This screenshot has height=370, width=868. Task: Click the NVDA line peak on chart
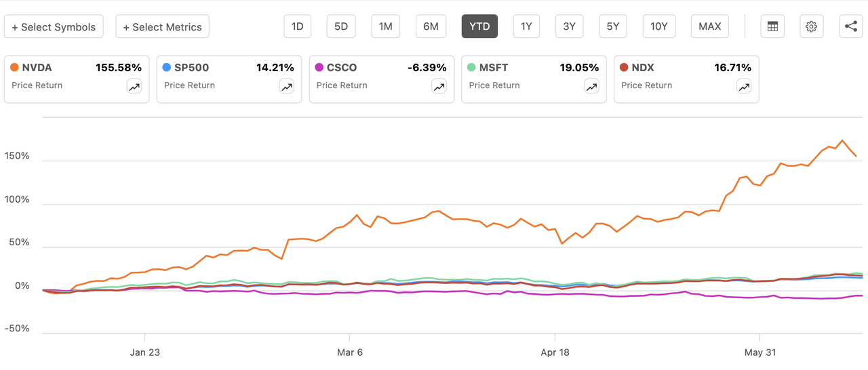point(842,140)
